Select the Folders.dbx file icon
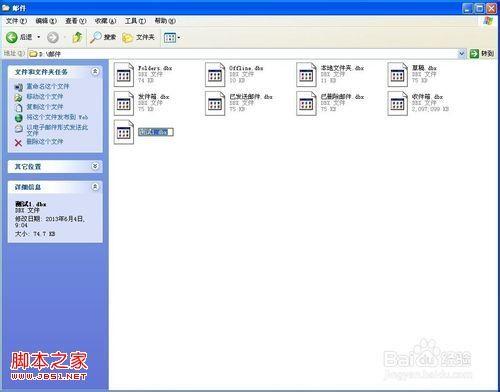 click(123, 74)
